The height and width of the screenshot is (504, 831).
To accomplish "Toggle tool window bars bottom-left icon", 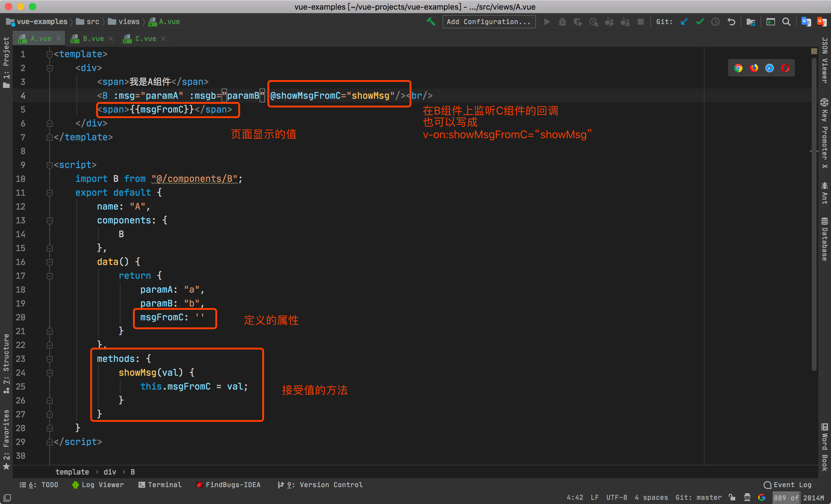I will click(7, 498).
